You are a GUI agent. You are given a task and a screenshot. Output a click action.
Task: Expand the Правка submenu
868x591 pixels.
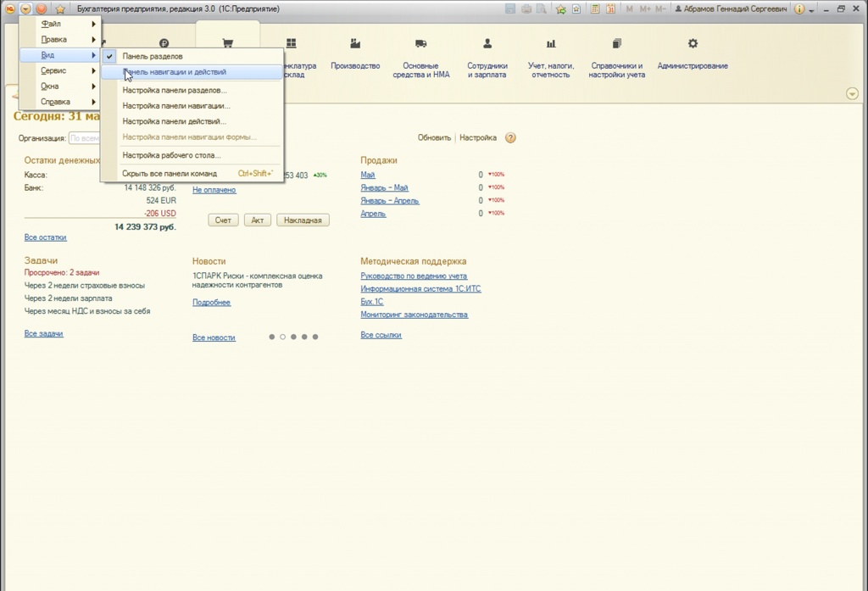click(x=60, y=39)
